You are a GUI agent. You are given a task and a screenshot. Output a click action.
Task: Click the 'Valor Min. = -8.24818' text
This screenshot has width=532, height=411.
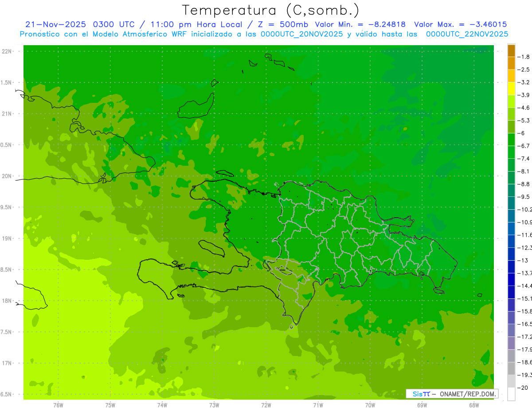click(x=360, y=24)
